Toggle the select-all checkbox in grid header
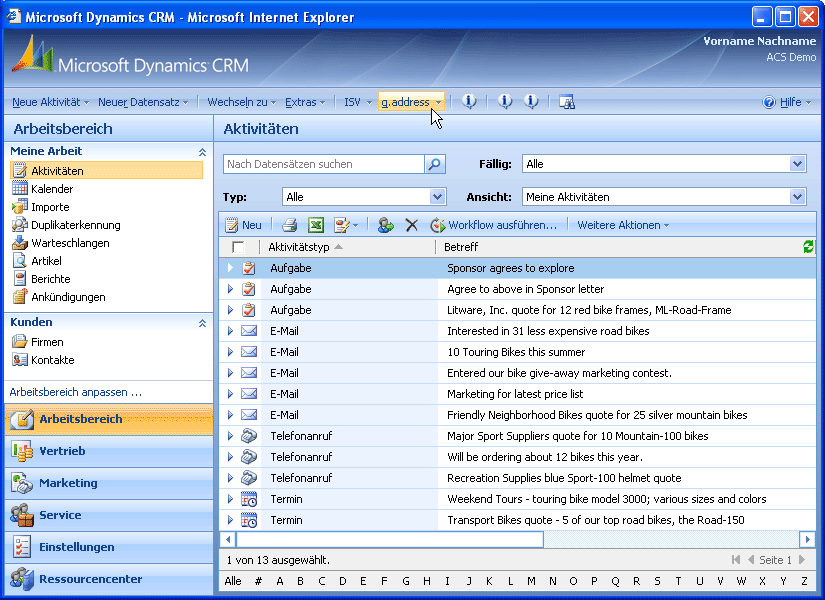 coord(238,247)
